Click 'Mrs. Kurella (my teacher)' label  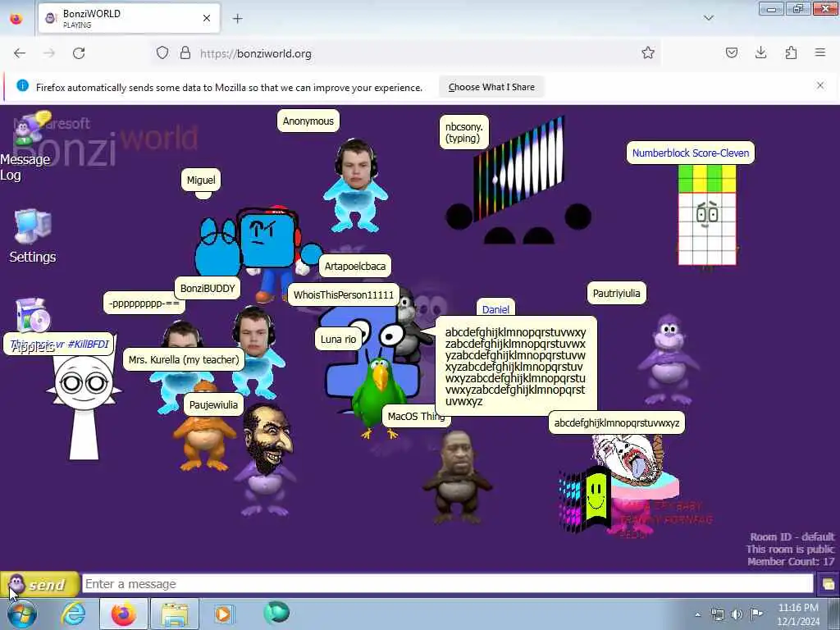(184, 359)
